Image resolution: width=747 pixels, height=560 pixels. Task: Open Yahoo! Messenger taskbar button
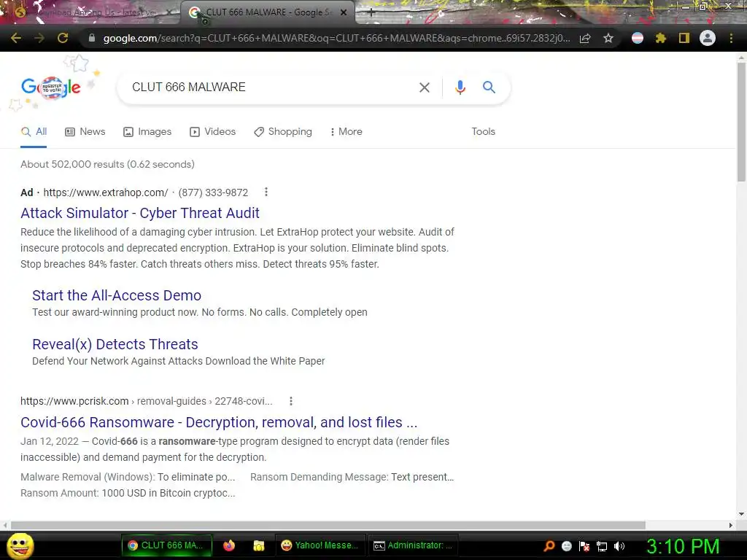click(320, 545)
